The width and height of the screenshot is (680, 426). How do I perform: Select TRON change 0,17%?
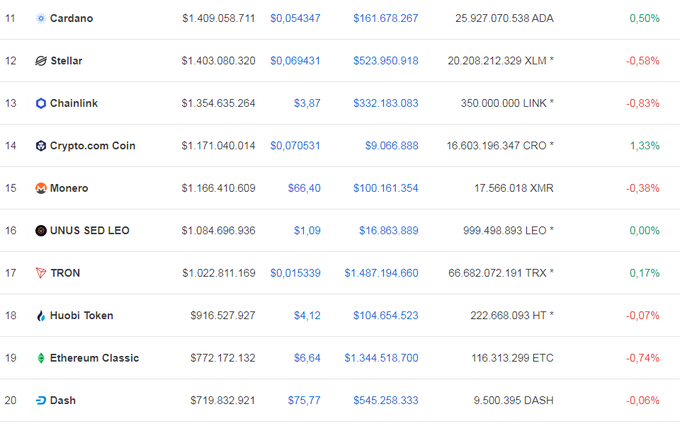pos(644,273)
